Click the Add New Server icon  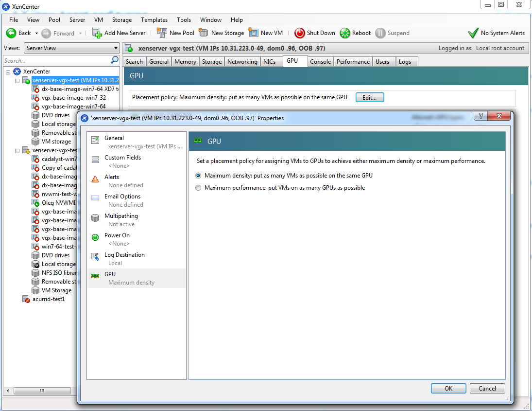pos(96,33)
